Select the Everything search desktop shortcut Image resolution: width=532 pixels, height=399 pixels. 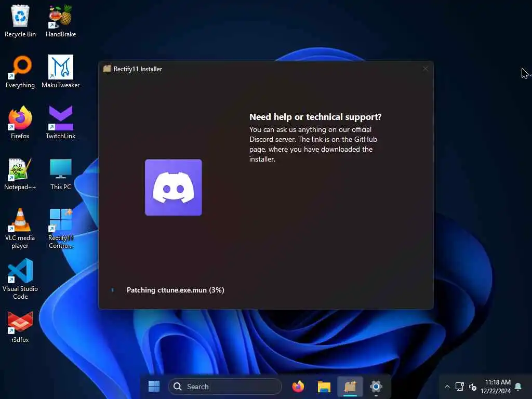[x=20, y=72]
